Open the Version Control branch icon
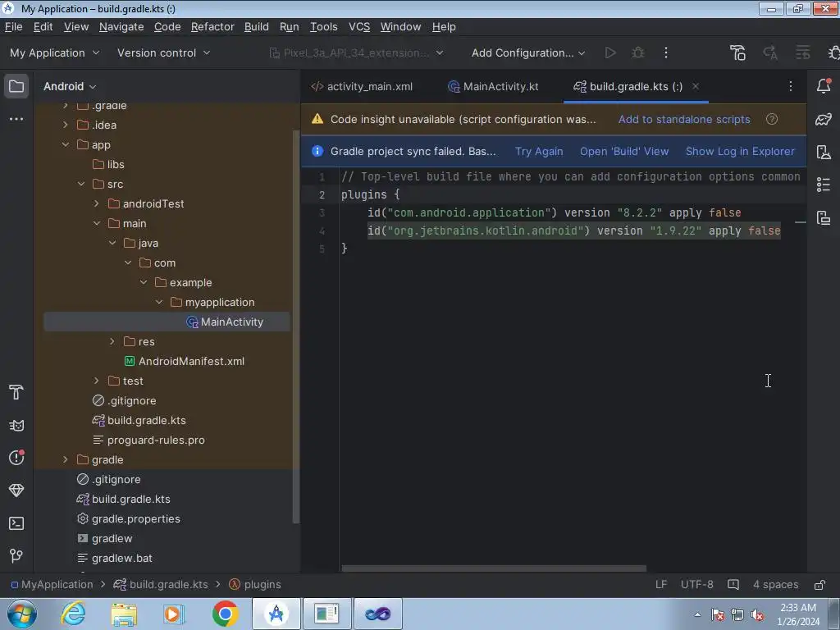 (x=16, y=556)
